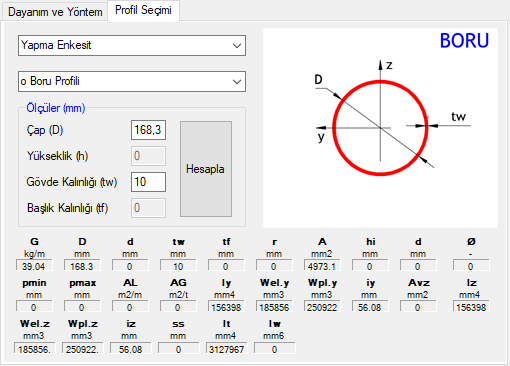Click the iz mm value 56.08

(x=130, y=348)
